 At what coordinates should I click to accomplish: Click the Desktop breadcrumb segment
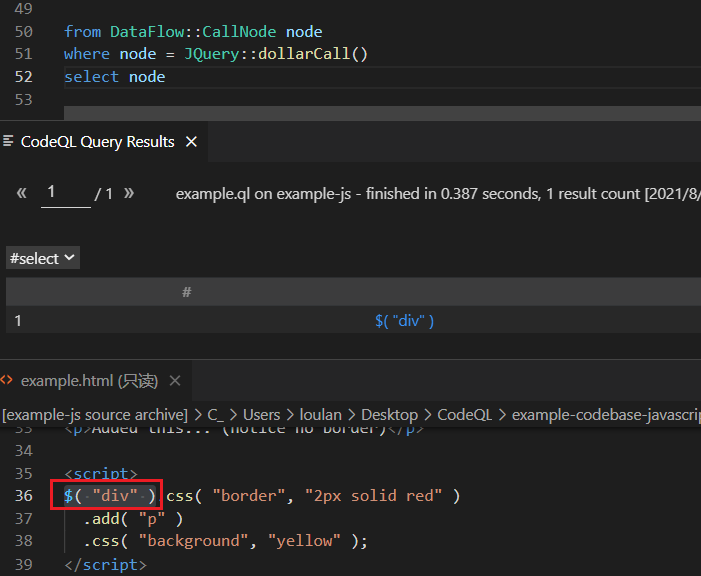pos(389,415)
